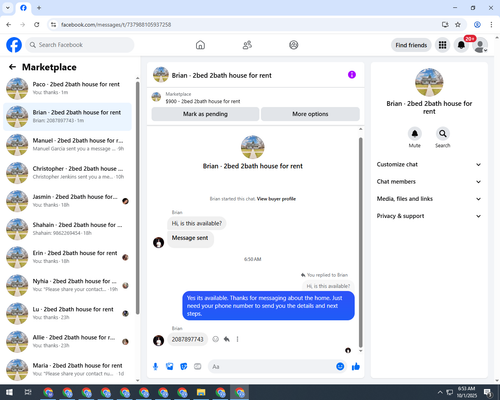
Task: Click the conversation list scrollbar
Action: pos(137,198)
